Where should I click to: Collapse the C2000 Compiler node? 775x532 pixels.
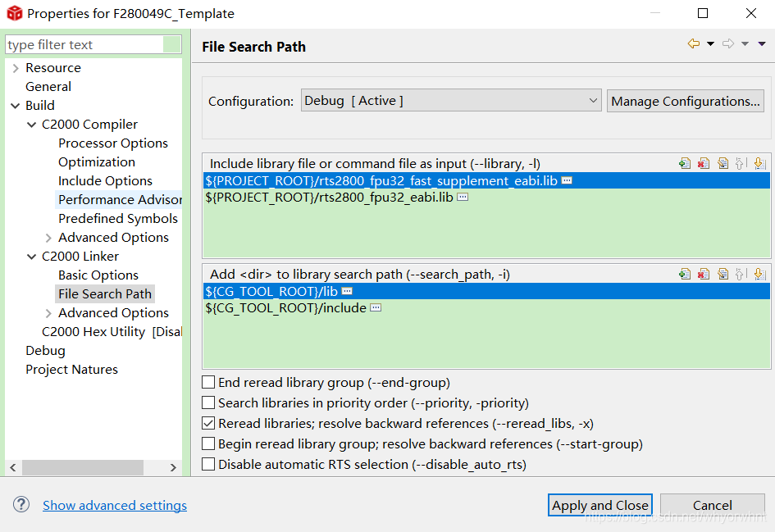(32, 125)
